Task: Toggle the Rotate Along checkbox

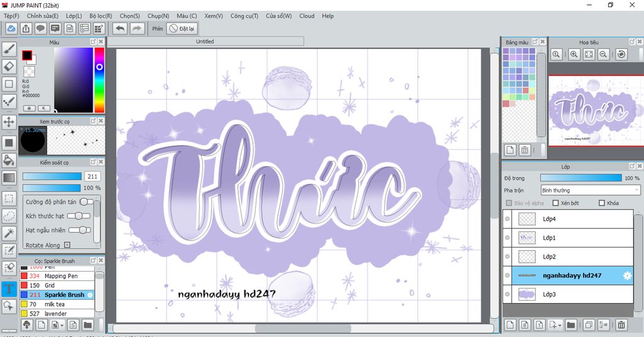Action: [67, 245]
